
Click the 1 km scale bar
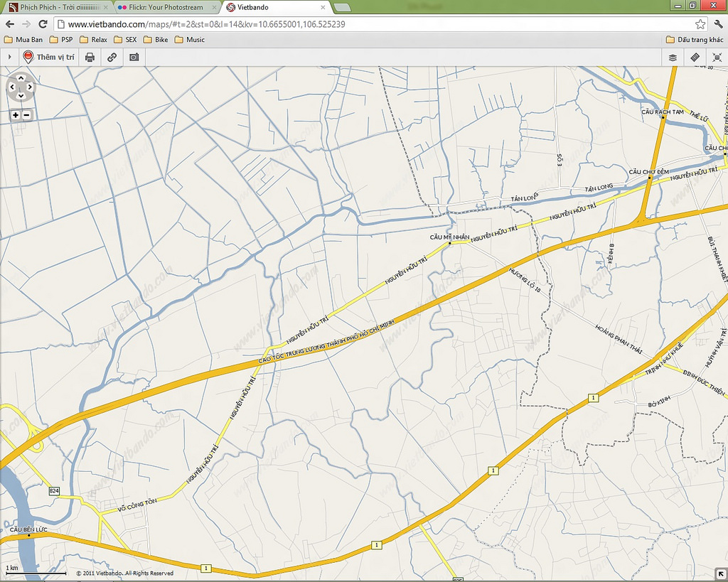click(36, 571)
